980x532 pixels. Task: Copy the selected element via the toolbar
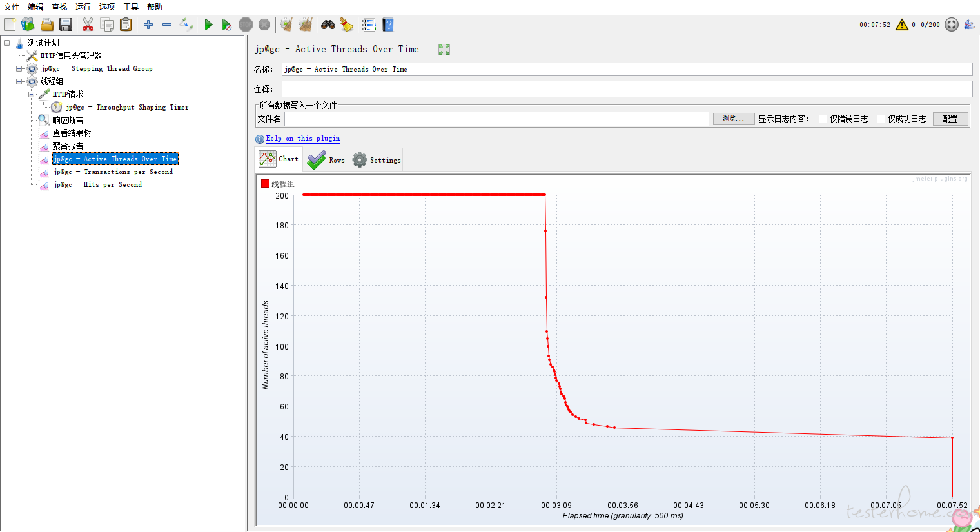tap(107, 25)
